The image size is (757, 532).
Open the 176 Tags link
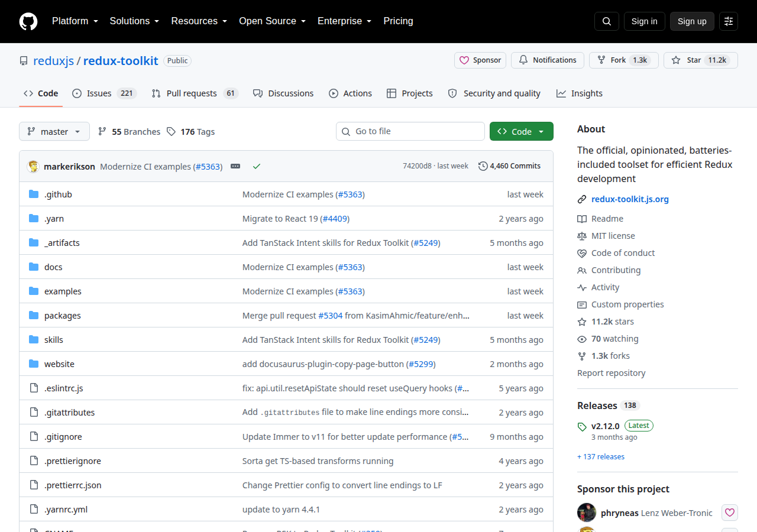click(190, 131)
